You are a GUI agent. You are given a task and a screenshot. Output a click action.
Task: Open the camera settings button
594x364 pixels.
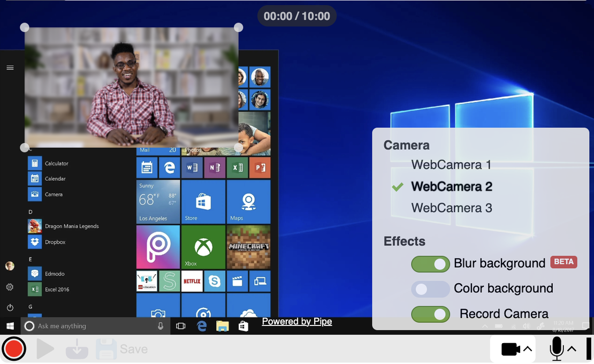click(512, 349)
